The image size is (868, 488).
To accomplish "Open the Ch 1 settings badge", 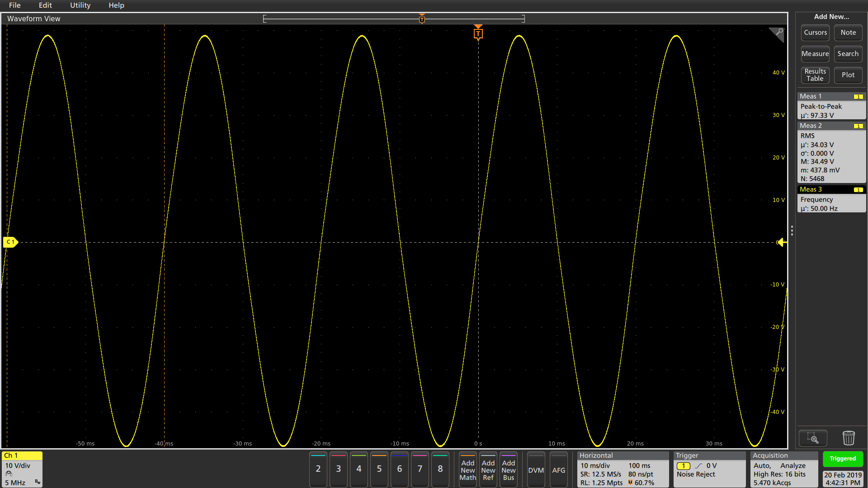I will (x=22, y=469).
